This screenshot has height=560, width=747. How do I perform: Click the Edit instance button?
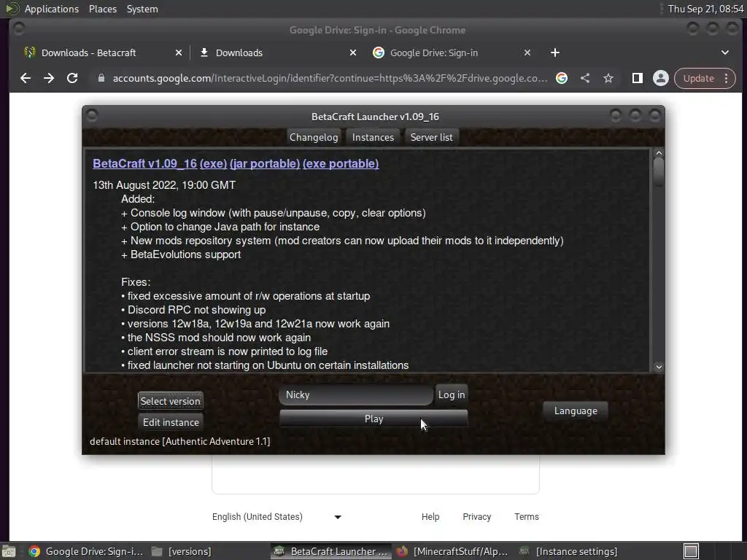pos(171,422)
